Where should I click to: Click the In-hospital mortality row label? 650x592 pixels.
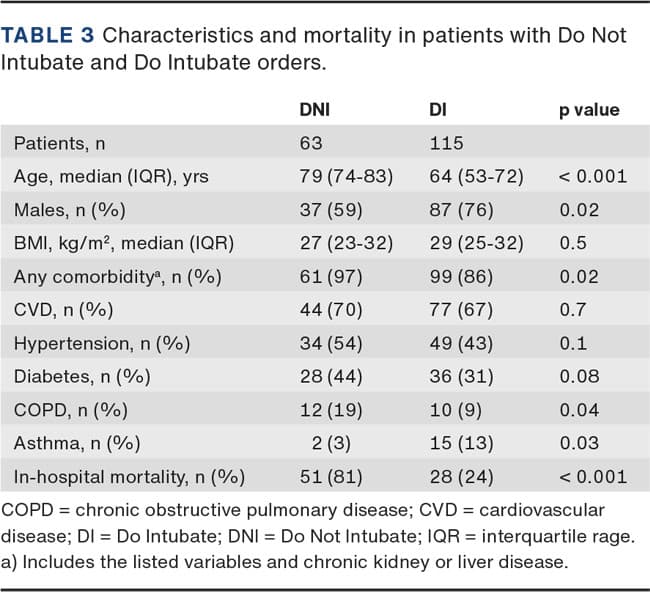click(129, 476)
